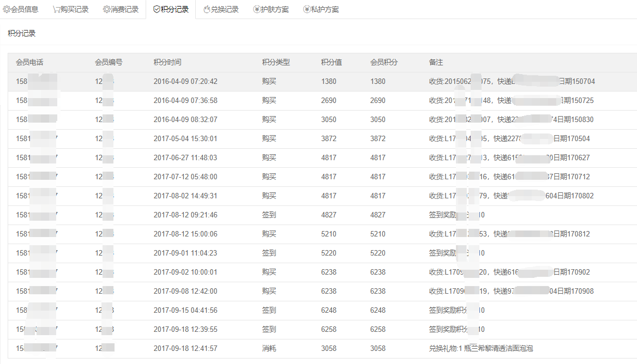Viewport: 637px width, 364px height.
Task: Click the flame icon beside 兑换记录
Action: (x=207, y=9)
